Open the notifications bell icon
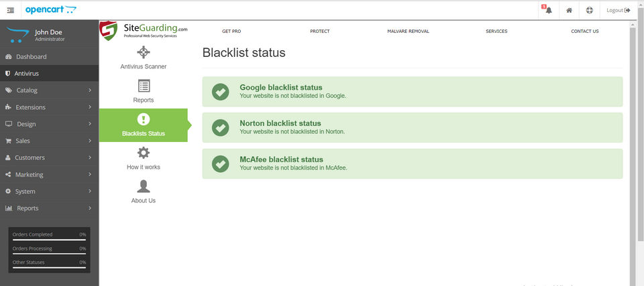 click(548, 10)
